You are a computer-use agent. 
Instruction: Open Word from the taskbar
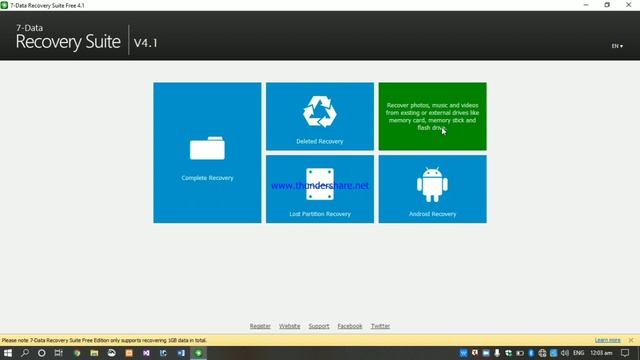pyautogui.click(x=181, y=353)
